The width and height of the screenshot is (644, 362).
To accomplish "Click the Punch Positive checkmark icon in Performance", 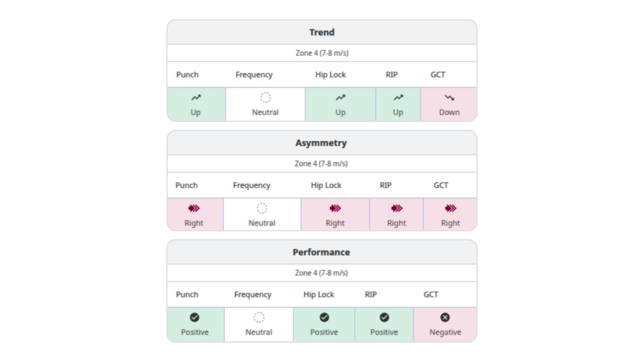I will click(x=195, y=317).
